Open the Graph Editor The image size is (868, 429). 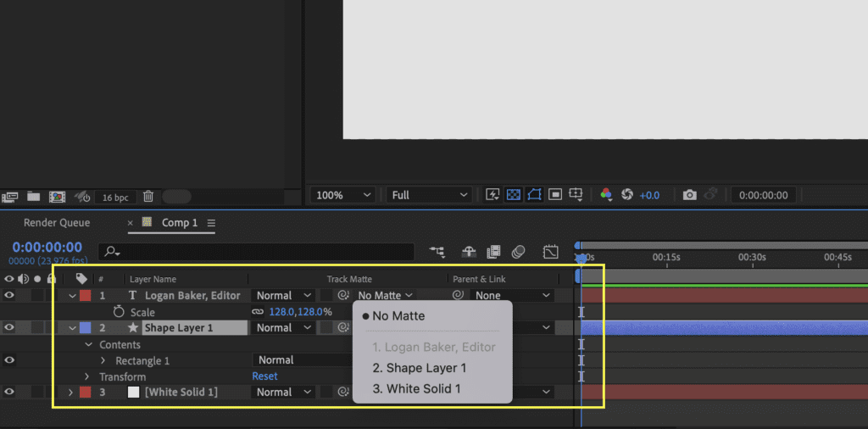coord(550,252)
